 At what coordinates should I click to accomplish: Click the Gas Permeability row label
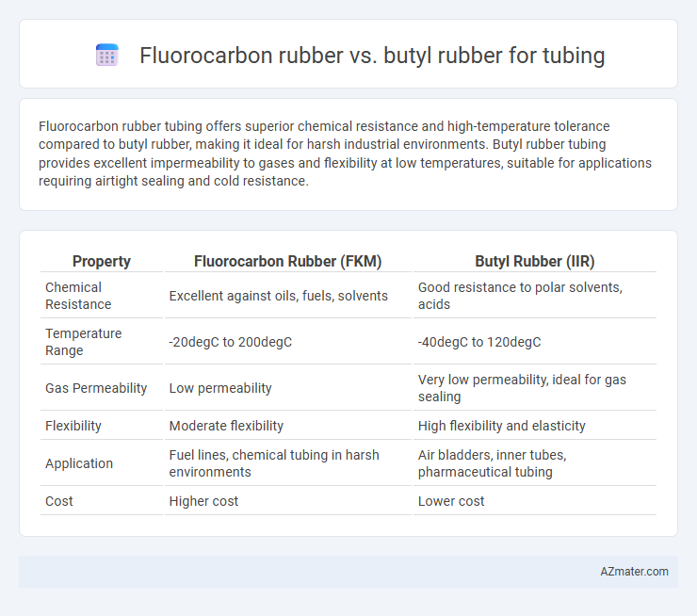(96, 388)
